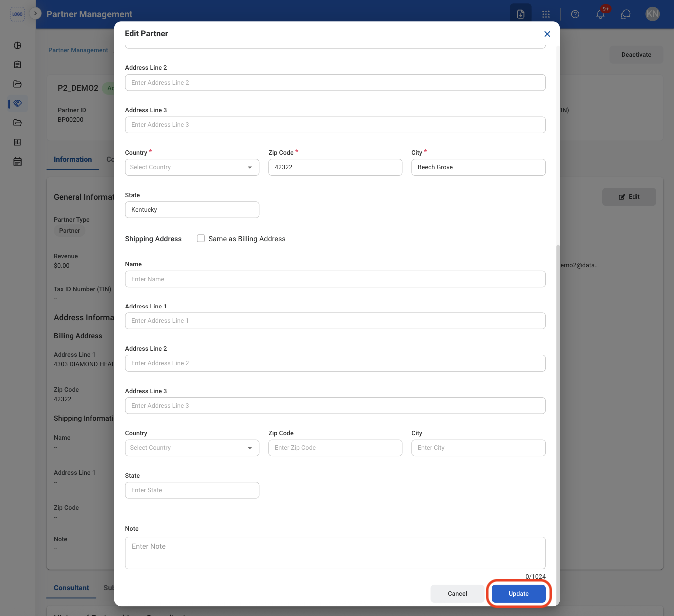The height and width of the screenshot is (616, 674).
Task: Click the download icon in top bar
Action: (x=521, y=14)
